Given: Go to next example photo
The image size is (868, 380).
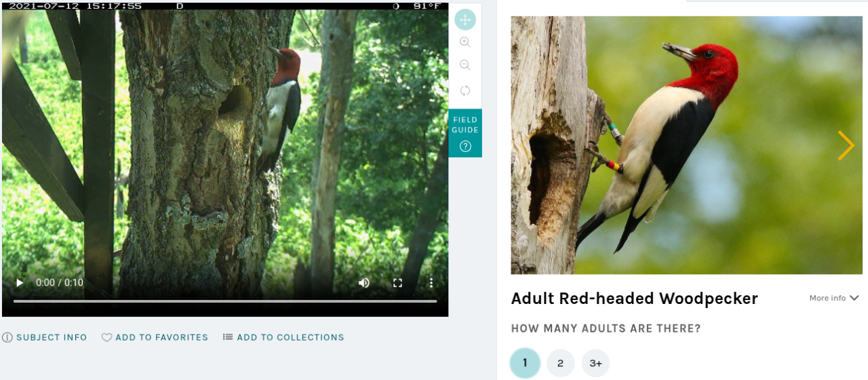Looking at the screenshot, I should point(846,145).
